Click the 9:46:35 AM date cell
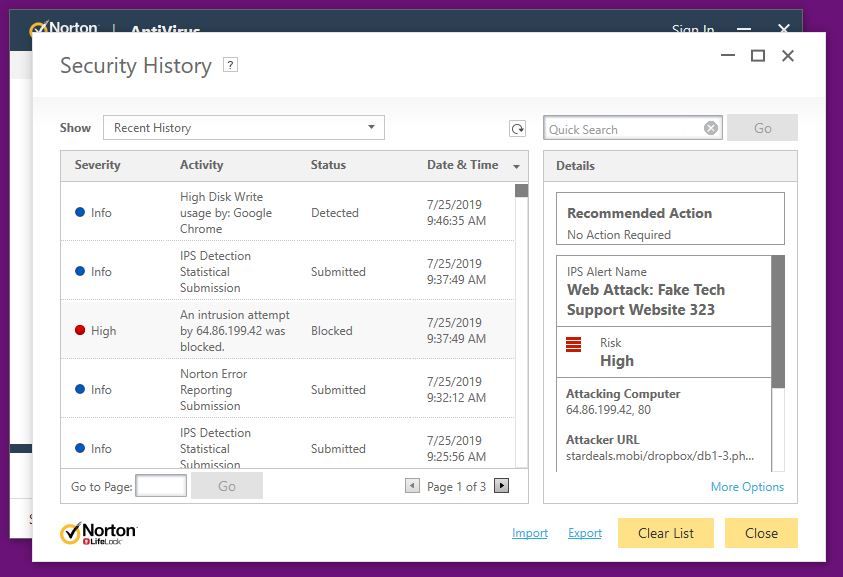 [x=456, y=212]
